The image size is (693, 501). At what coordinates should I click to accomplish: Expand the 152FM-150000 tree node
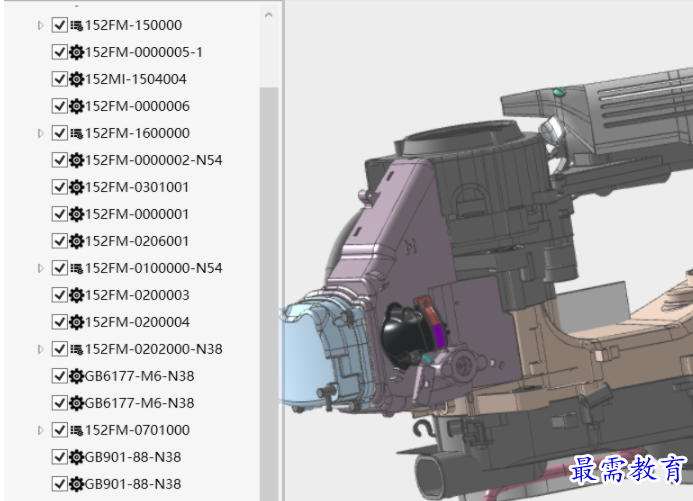(41, 26)
